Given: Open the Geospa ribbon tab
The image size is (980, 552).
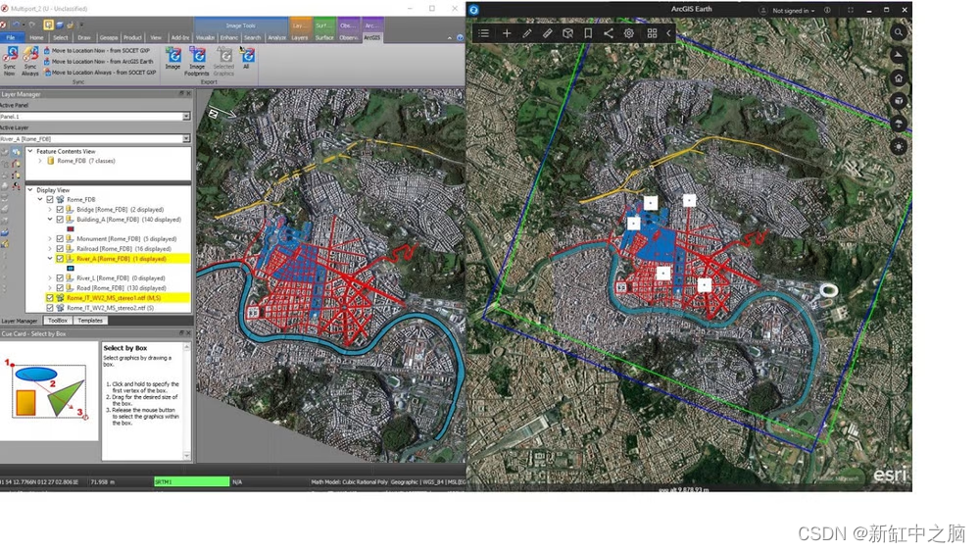Looking at the screenshot, I should (x=108, y=37).
